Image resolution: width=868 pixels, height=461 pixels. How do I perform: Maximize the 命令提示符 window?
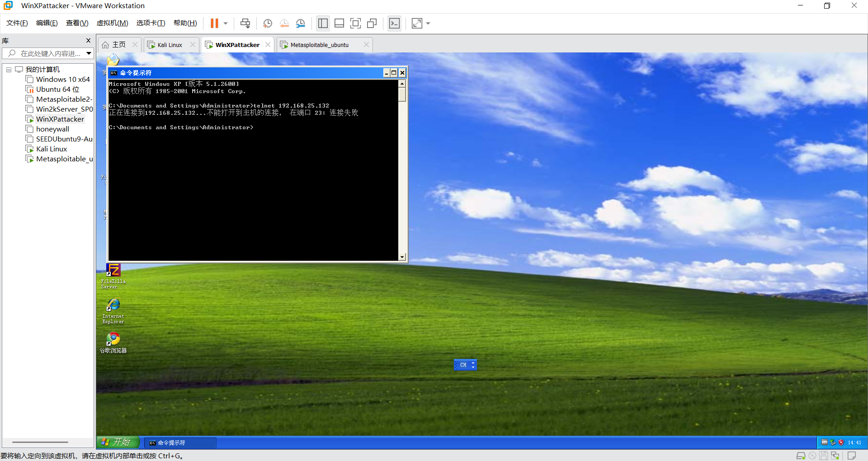pyautogui.click(x=394, y=73)
